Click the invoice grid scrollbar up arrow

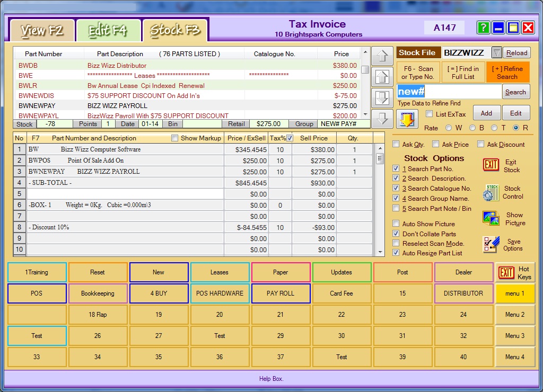point(380,148)
